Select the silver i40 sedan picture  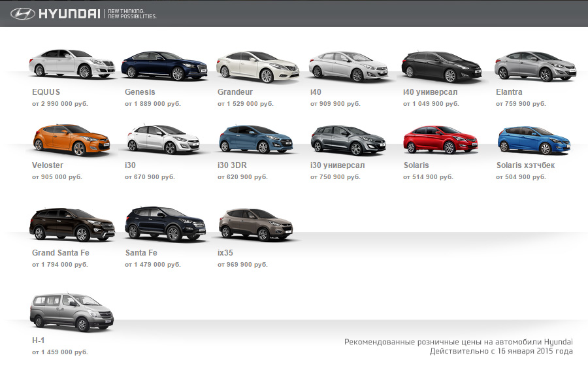(x=351, y=66)
